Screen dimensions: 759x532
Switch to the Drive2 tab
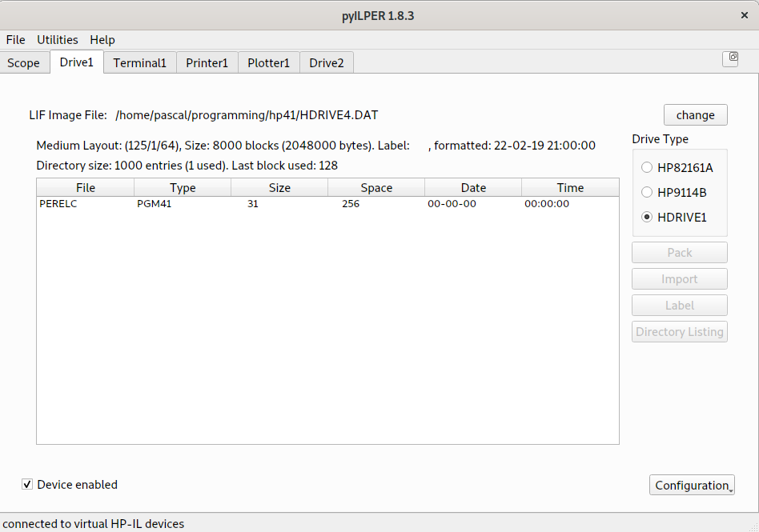click(326, 63)
